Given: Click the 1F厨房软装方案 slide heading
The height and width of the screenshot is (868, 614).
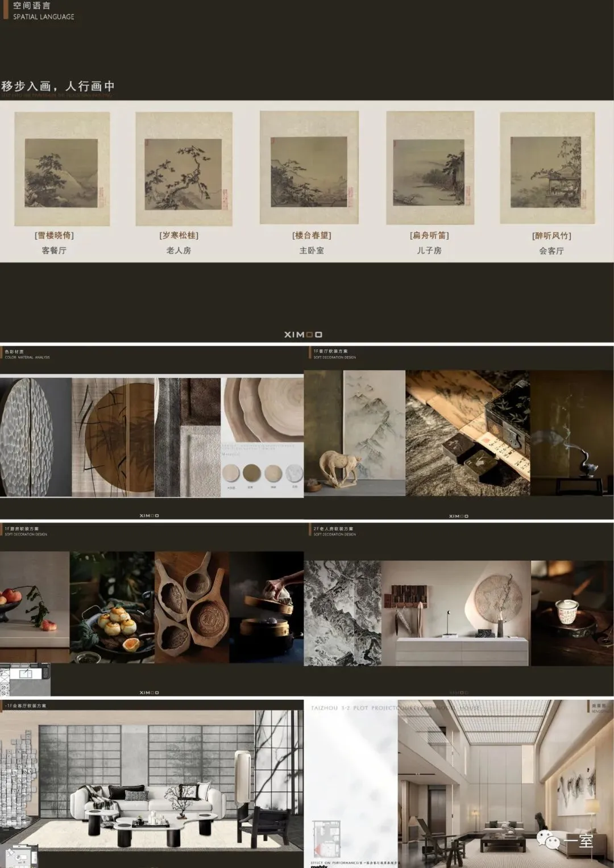Looking at the screenshot, I should tap(22, 529).
